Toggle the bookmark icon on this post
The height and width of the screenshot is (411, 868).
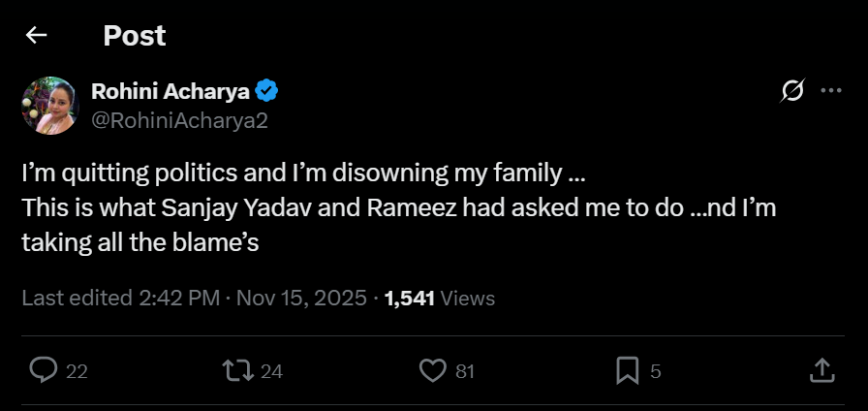(628, 369)
